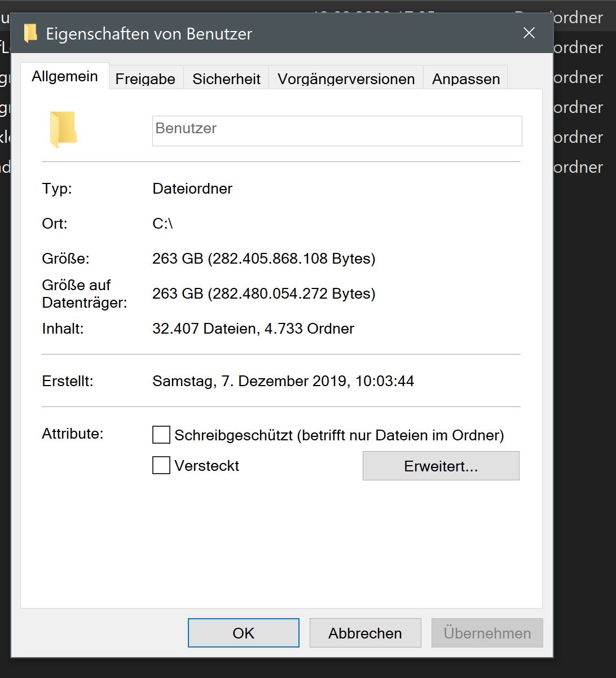Open the Erweitert... attributes dialog

pos(441,466)
